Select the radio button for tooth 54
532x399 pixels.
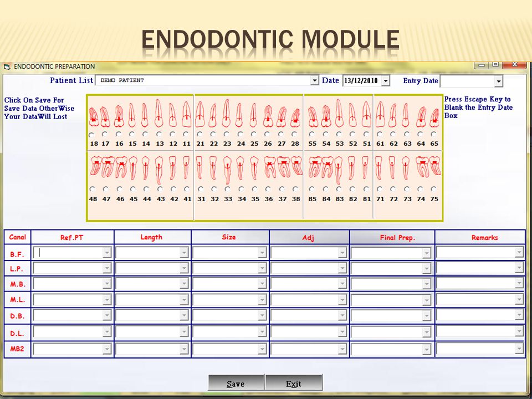[325, 134]
